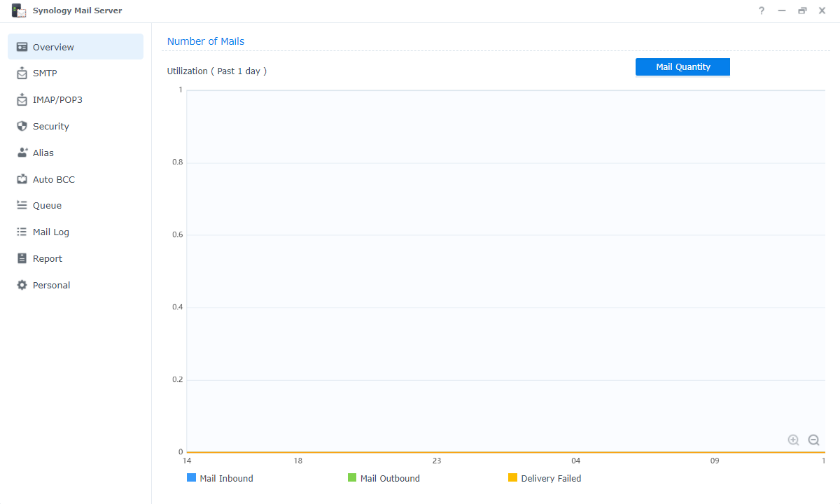Switch to the Mail Quantity view
This screenshot has height=504, width=840.
682,66
